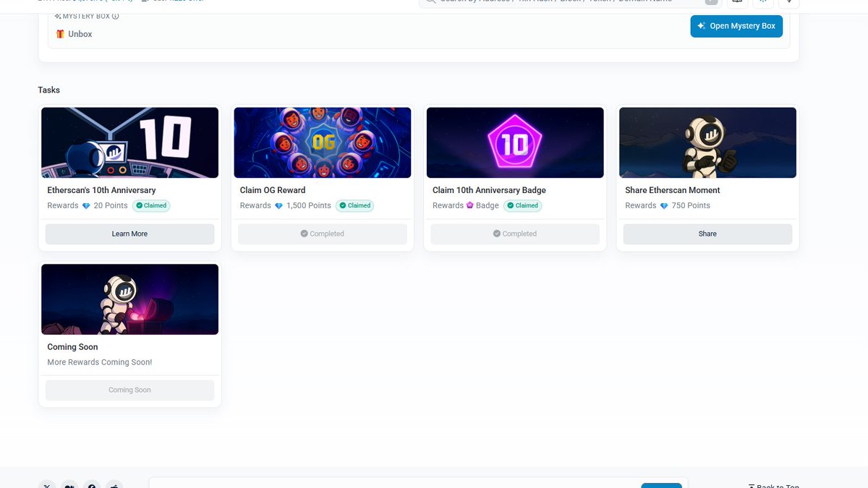This screenshot has width=868, height=488.
Task: Click the Coming Soon card title
Action: [x=72, y=347]
